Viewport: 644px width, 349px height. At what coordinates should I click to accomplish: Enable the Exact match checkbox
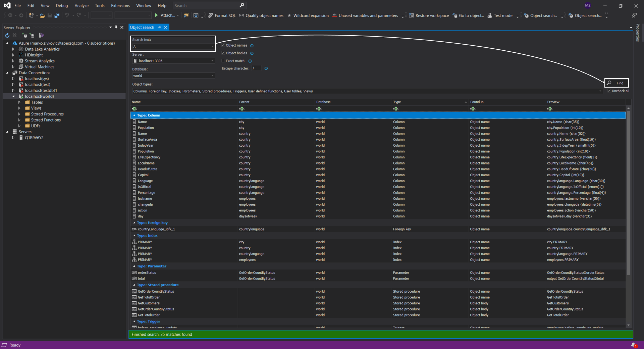[223, 61]
